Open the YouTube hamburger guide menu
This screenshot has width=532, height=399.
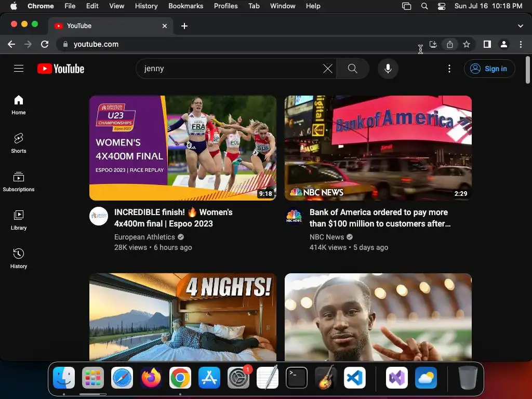tap(19, 69)
